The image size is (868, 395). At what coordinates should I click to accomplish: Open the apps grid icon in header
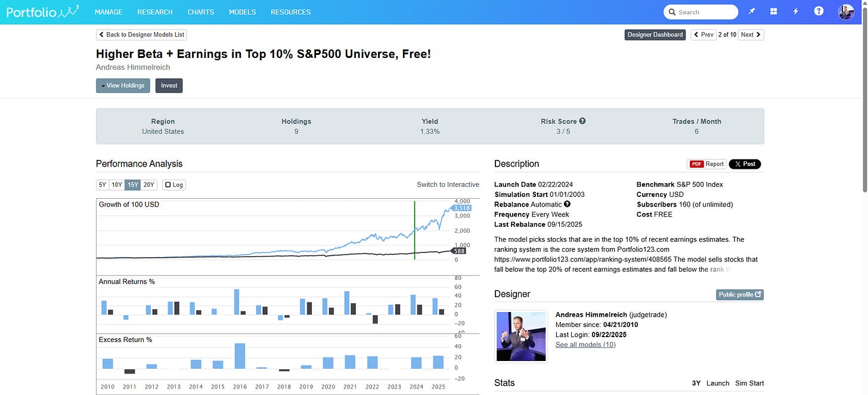(774, 12)
